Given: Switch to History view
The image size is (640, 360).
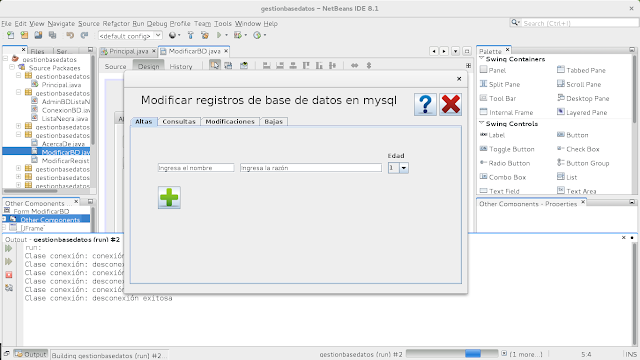Looking at the screenshot, I should pos(181,66).
